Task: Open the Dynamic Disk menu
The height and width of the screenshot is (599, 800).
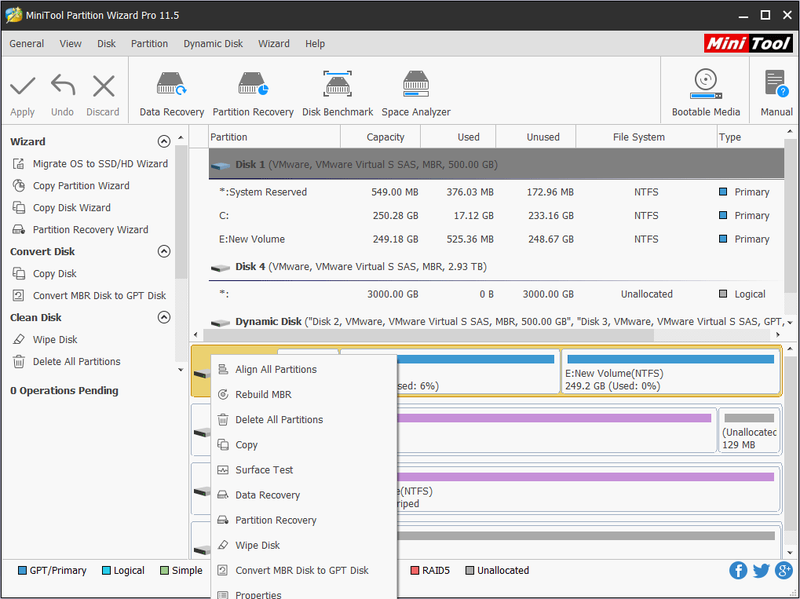Action: [x=213, y=44]
